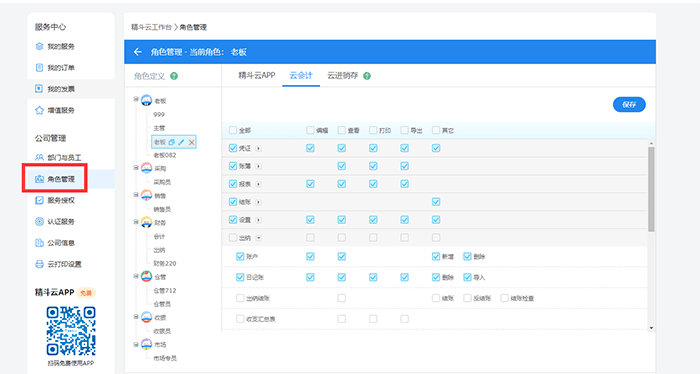This screenshot has height=374, width=700.
Task: Click the 部门与员工 people icon
Action: (39, 158)
